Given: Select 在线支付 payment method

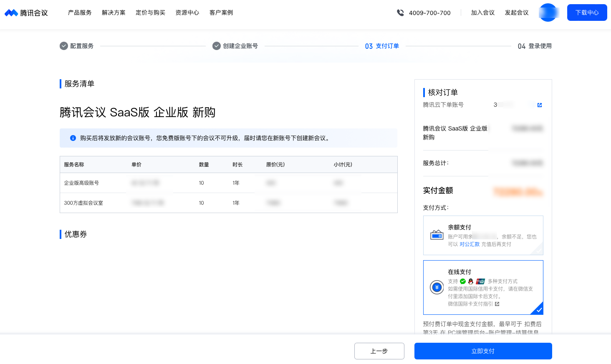Looking at the screenshot, I should 483,287.
